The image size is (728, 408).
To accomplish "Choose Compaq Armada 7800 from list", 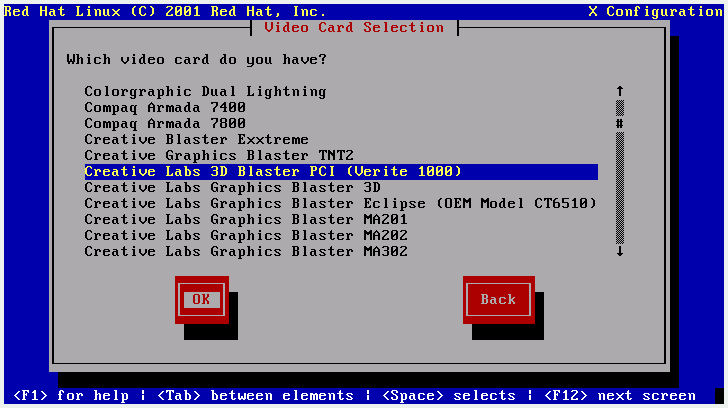I will [165, 123].
